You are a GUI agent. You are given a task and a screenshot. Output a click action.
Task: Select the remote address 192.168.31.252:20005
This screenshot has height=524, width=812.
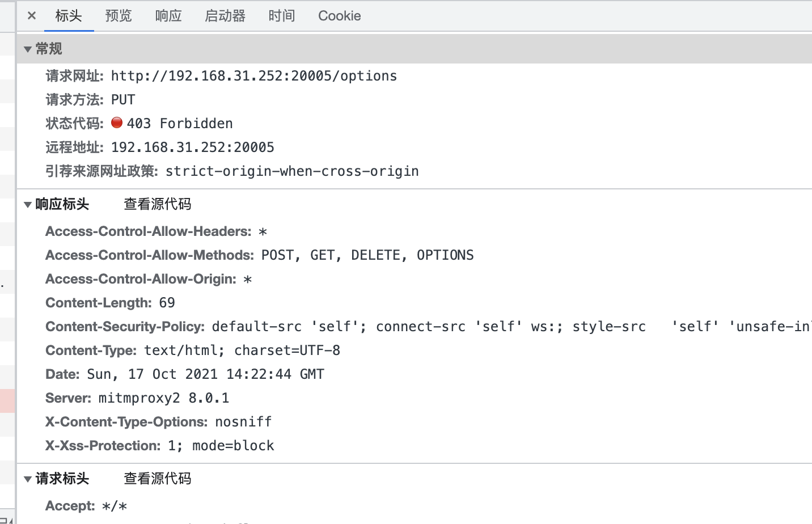point(193,147)
